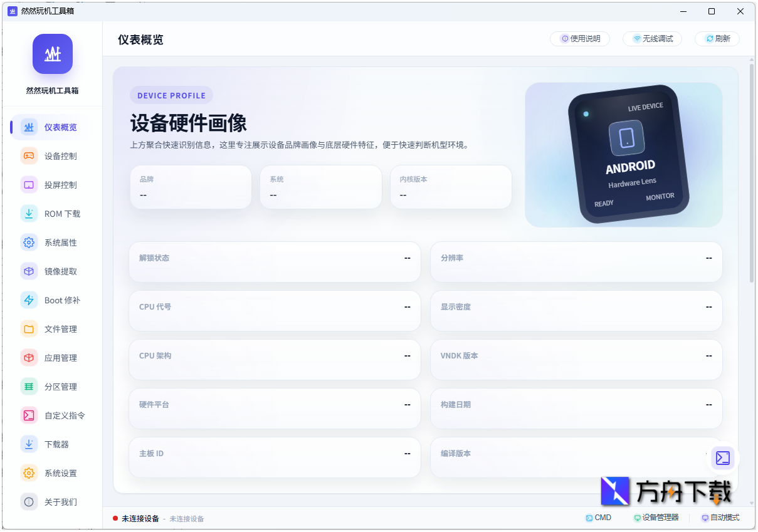Click the 应用管理 box icon
This screenshot has height=532, width=758.
29,358
